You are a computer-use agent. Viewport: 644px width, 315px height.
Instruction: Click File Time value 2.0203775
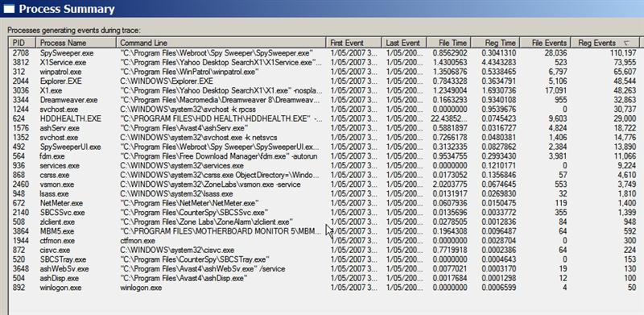450,184
